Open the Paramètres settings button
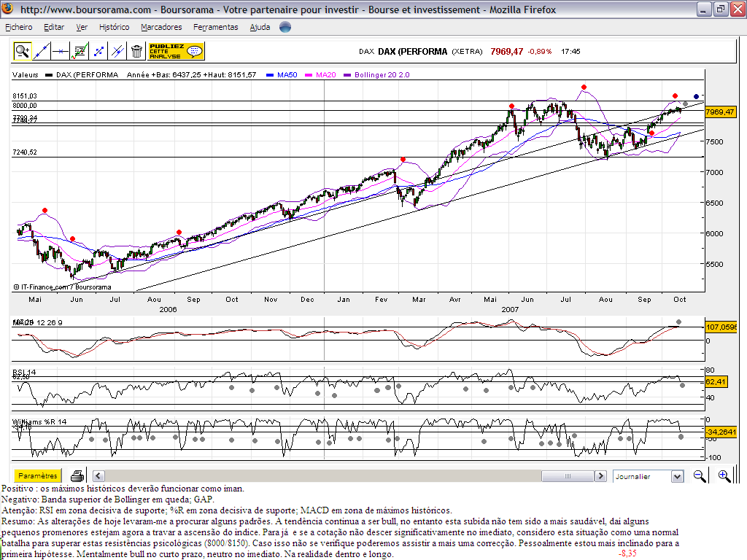Image resolution: width=747 pixels, height=560 pixels. point(38,475)
